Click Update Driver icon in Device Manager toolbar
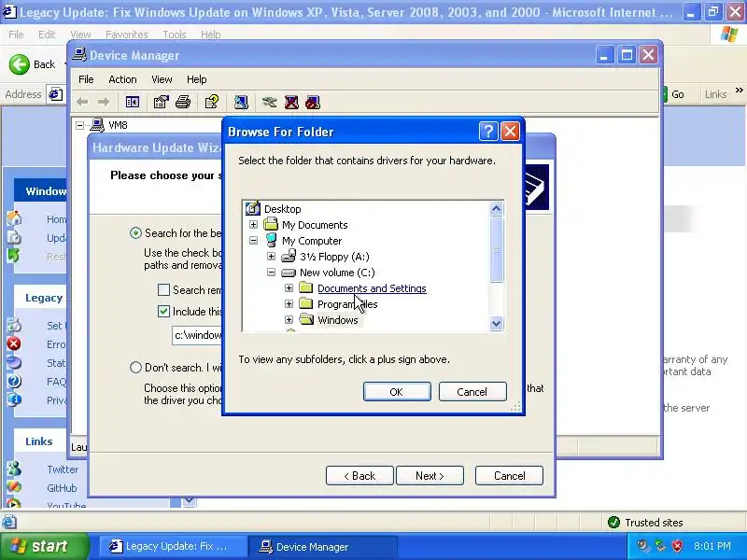This screenshot has height=560, width=747. (x=269, y=102)
